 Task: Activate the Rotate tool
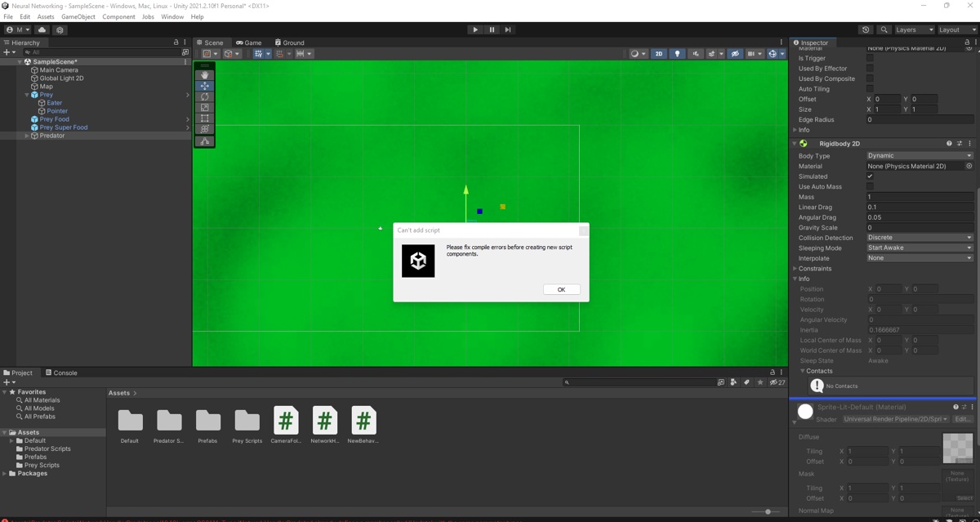203,96
